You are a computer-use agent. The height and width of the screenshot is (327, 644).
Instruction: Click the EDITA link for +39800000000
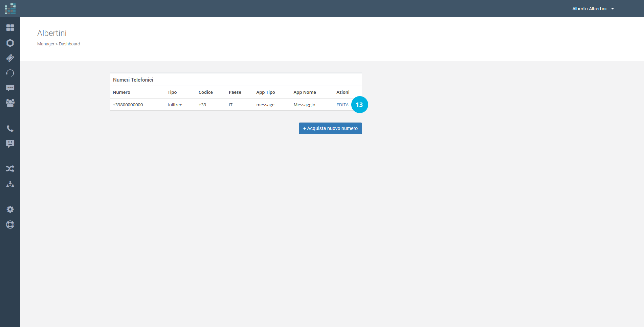[x=342, y=105]
